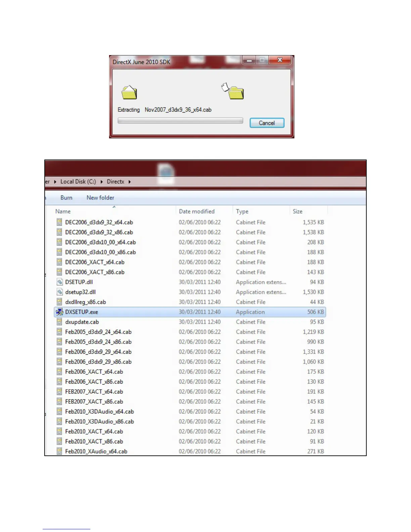Click the Feb2006_XACT_x86.cab file icon

pyautogui.click(x=59, y=382)
